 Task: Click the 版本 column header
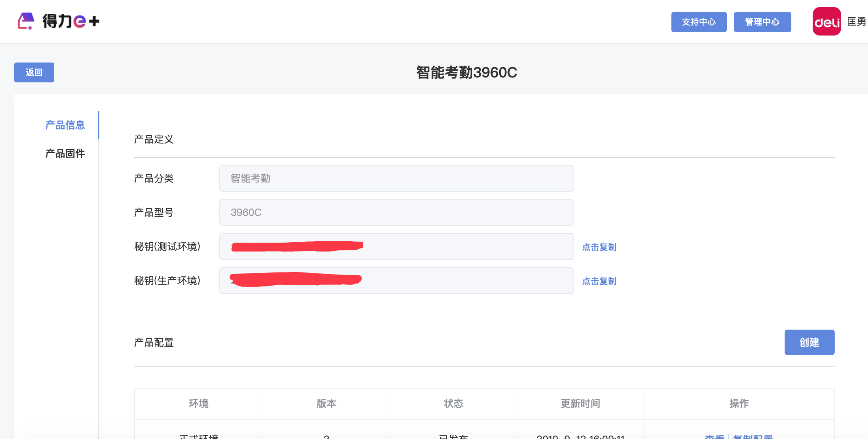coord(326,403)
